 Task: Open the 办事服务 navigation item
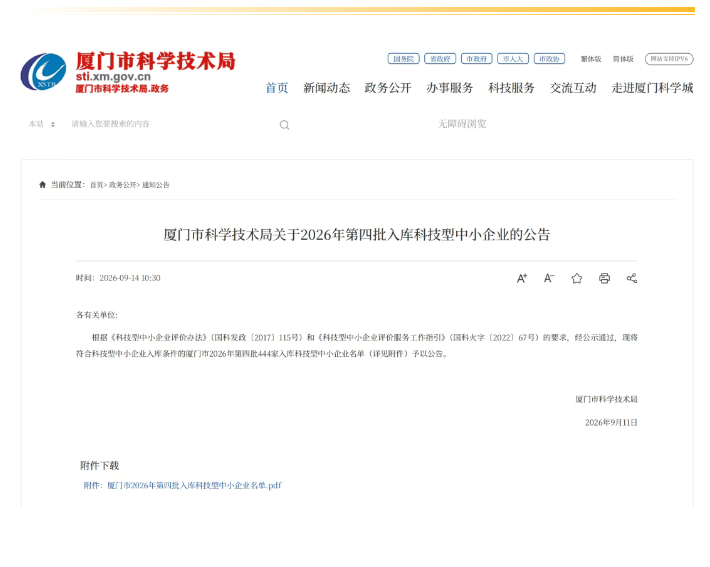tap(450, 88)
